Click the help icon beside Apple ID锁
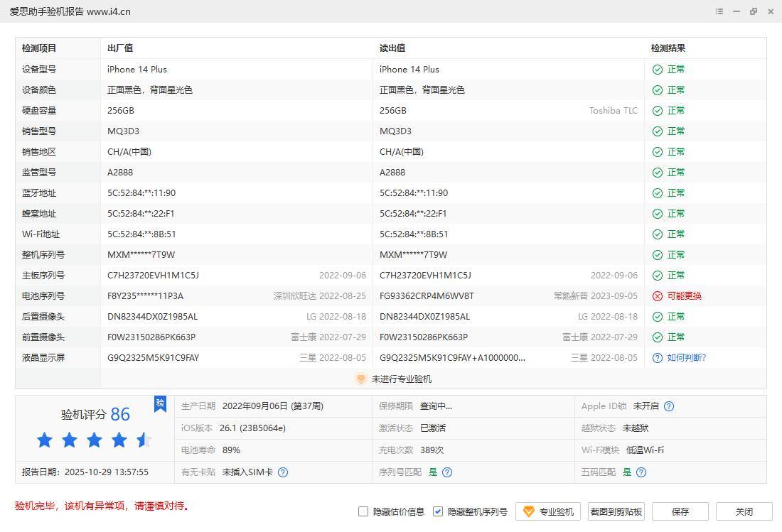The height and width of the screenshot is (532, 782). pos(669,406)
